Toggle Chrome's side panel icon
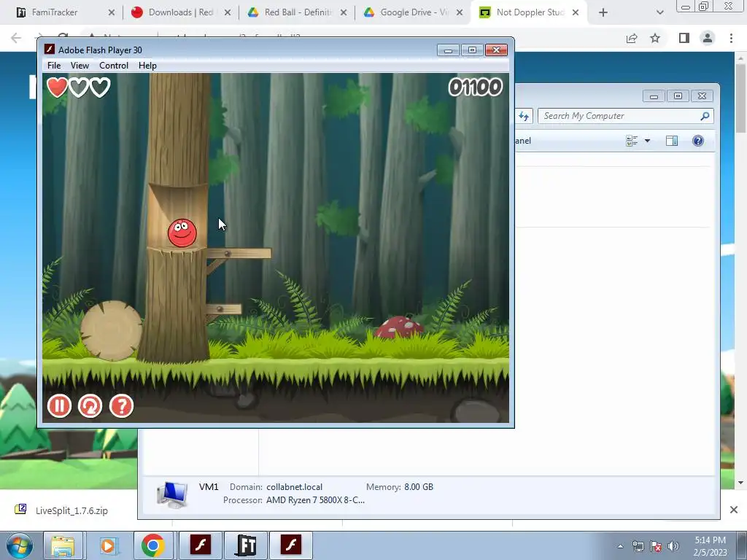747x560 pixels. pos(684,38)
